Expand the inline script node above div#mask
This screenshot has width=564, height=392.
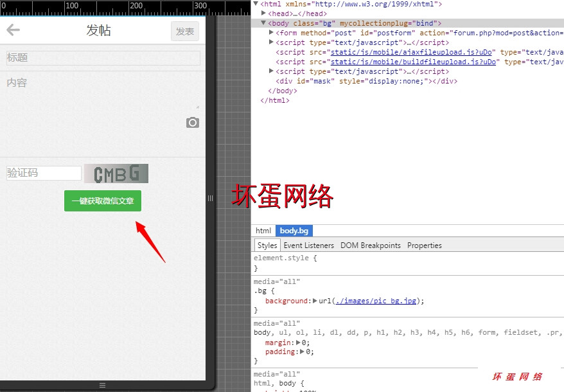271,71
